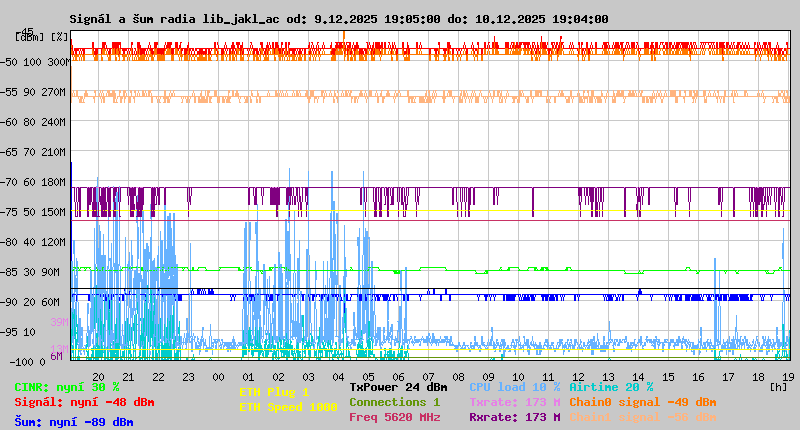Image resolution: width=800 pixels, height=430 pixels.
Task: Click the ETH Speed 1000 legend text
Action: [x=288, y=407]
